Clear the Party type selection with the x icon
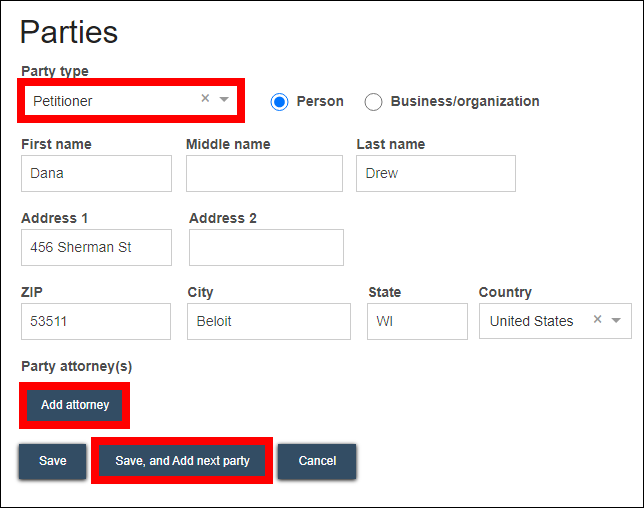This screenshot has height=508, width=644. point(205,99)
